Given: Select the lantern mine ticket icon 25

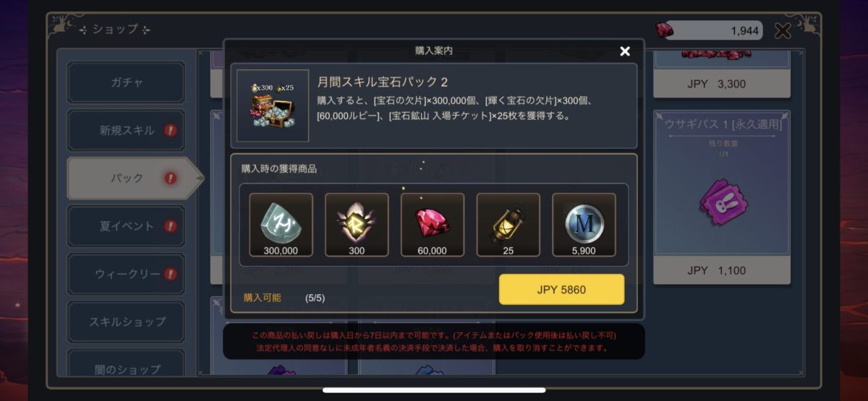Looking at the screenshot, I should 508,225.
